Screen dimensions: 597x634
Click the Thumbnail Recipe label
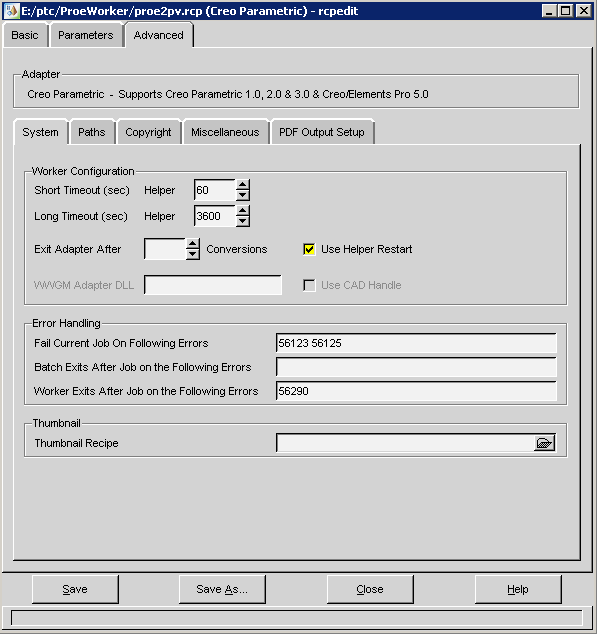[x=76, y=443]
